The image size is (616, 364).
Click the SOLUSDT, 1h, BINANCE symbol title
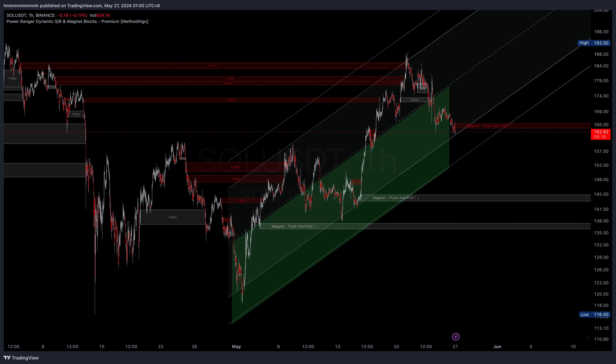(31, 15)
